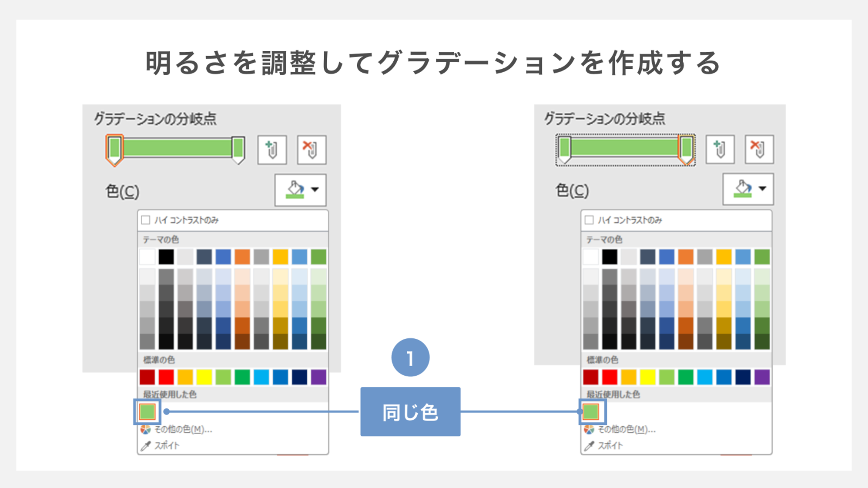This screenshot has height=488, width=868.
Task: Select orange theme color in left palette
Action: [x=242, y=257]
